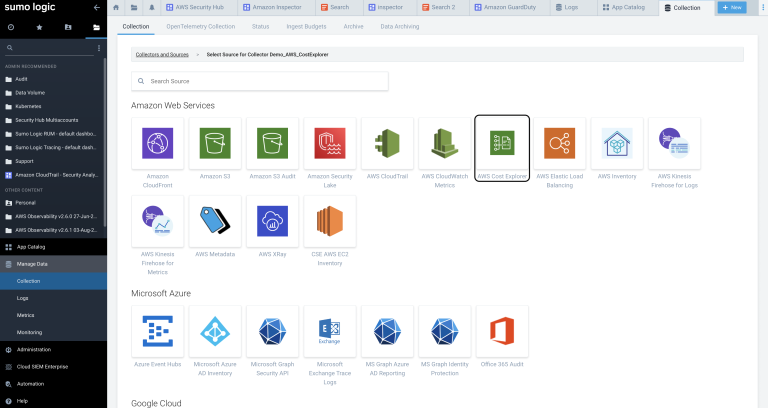768x408 pixels.
Task: Show recent items clock icon
Action: (x=11, y=27)
